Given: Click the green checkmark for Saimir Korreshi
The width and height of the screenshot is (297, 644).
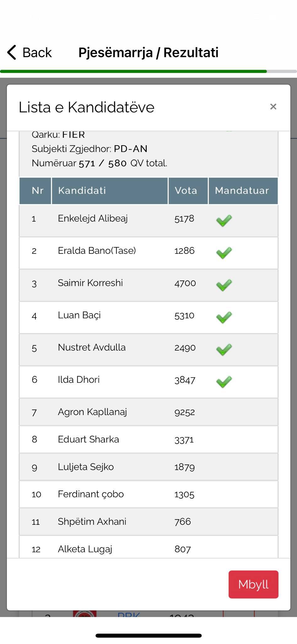Looking at the screenshot, I should pos(224,285).
